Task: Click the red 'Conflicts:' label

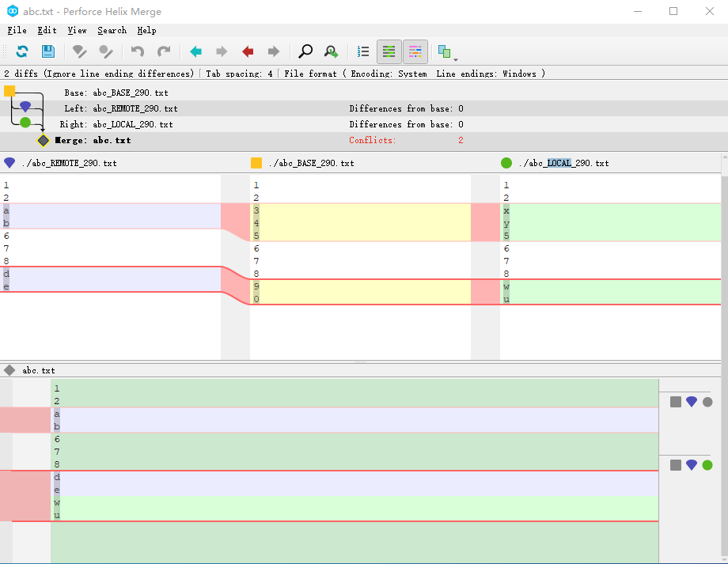Action: point(373,140)
